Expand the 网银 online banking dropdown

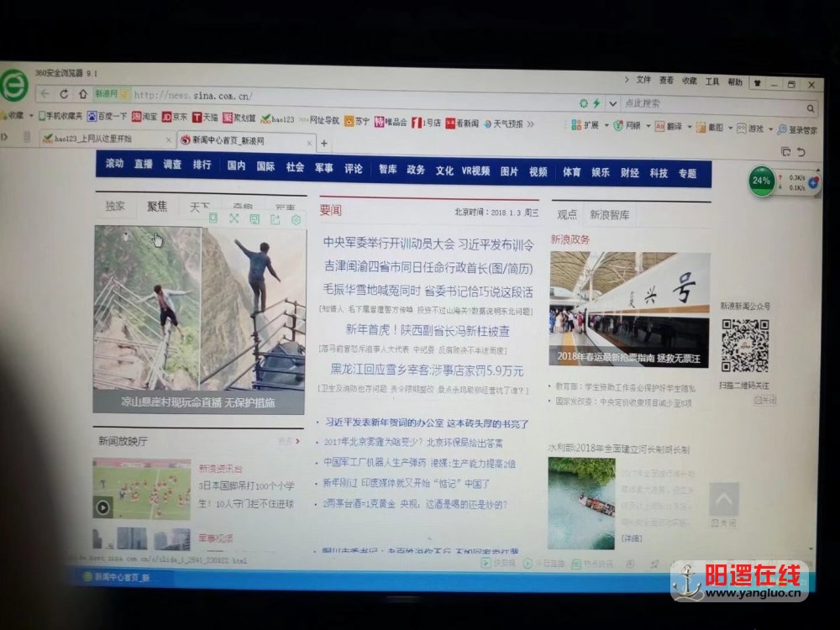pos(648,127)
